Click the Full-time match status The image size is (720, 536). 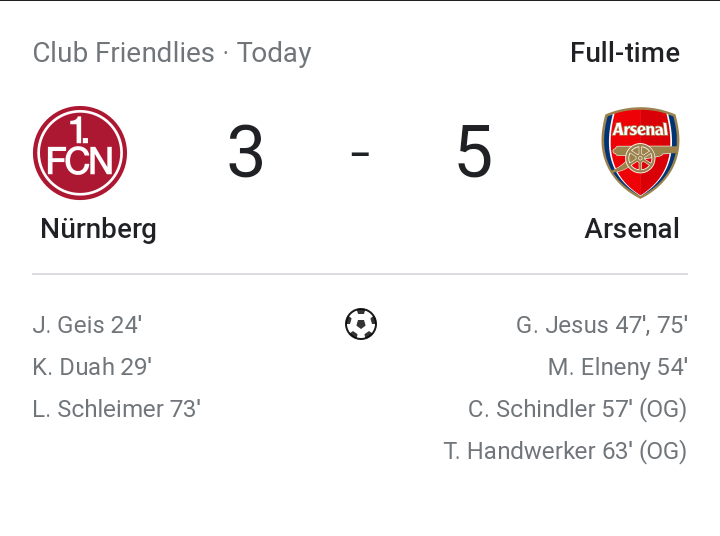tap(625, 52)
